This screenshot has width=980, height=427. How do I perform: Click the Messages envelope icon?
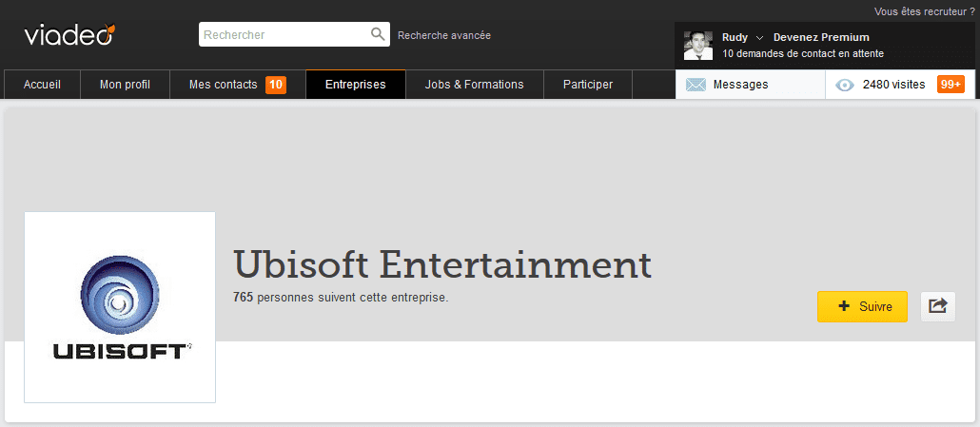coord(695,85)
